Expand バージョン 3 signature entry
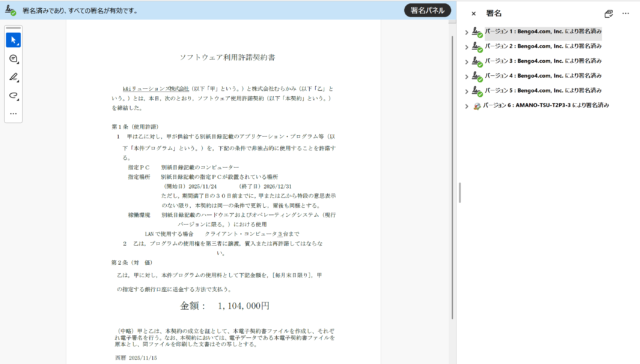Image resolution: width=640 pixels, height=364 pixels. pos(467,62)
